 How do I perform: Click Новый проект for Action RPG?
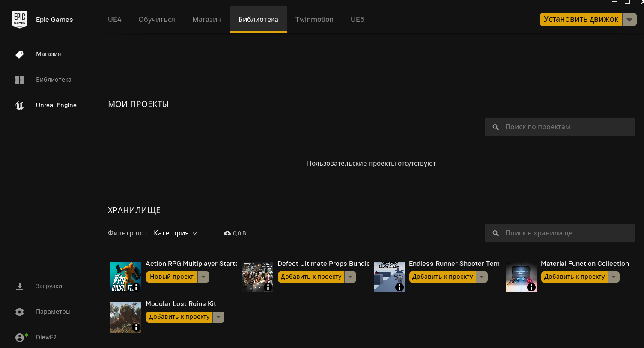[172, 277]
